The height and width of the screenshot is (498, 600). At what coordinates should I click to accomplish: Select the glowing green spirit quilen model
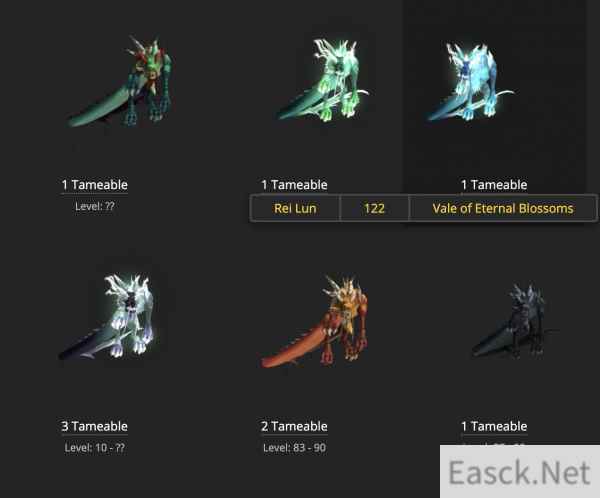(x=321, y=80)
